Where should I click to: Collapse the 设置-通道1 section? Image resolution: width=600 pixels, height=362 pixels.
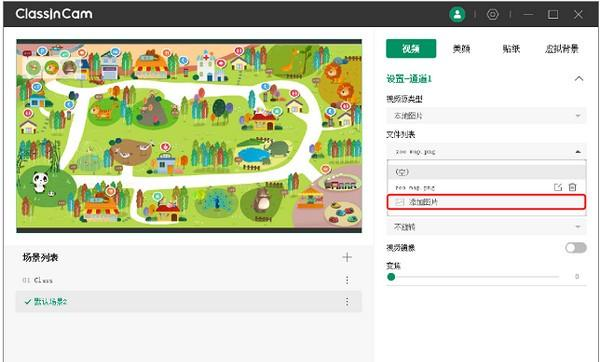[x=579, y=79]
